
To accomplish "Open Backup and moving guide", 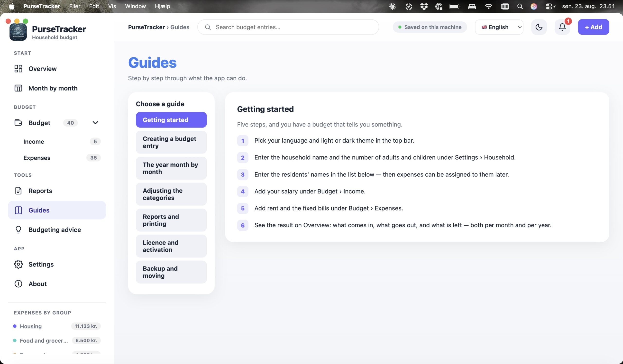I will tap(171, 272).
